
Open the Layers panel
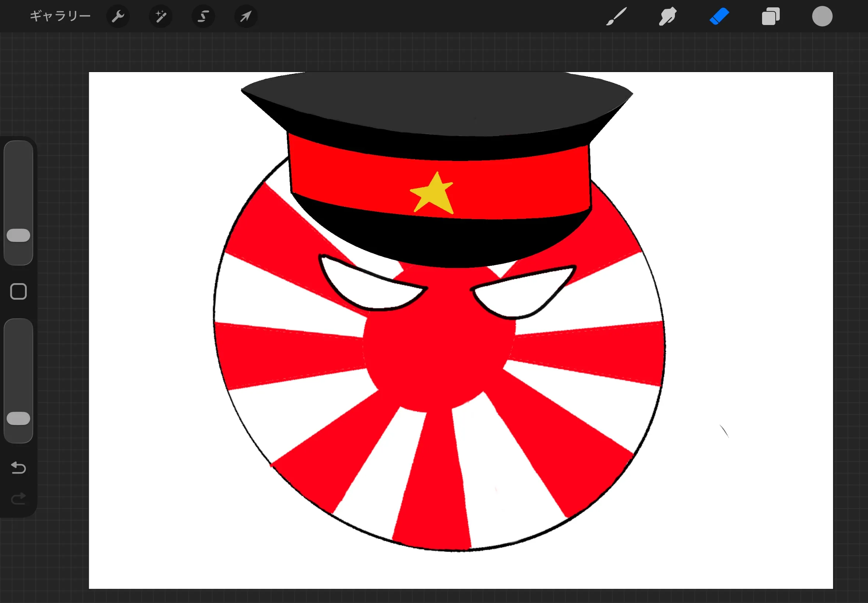771,16
